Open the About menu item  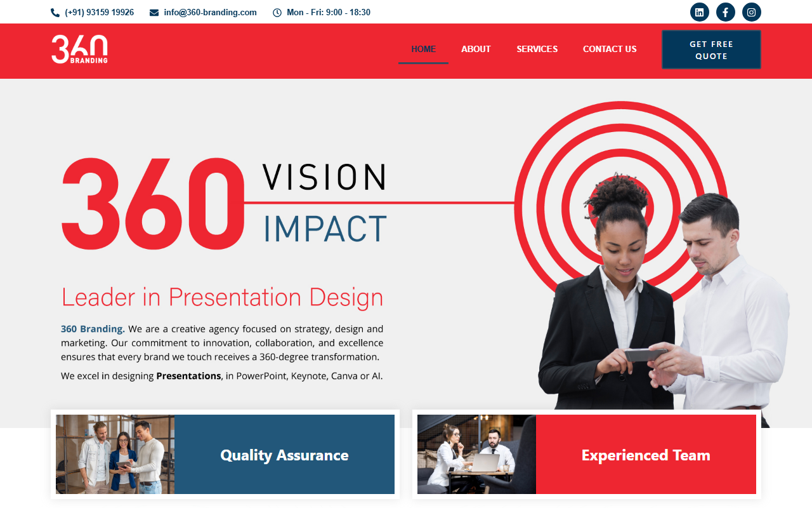click(476, 49)
